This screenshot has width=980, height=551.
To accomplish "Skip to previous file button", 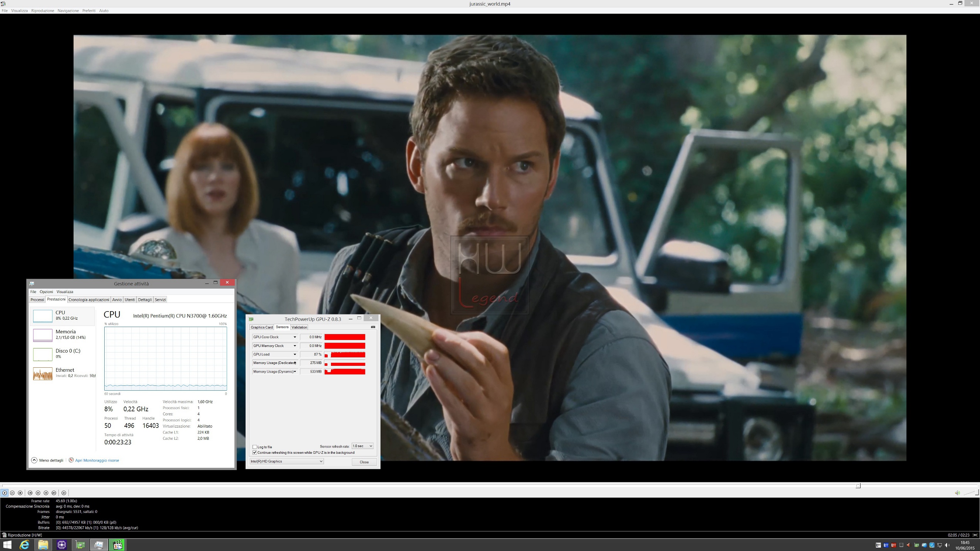I will 30,493.
